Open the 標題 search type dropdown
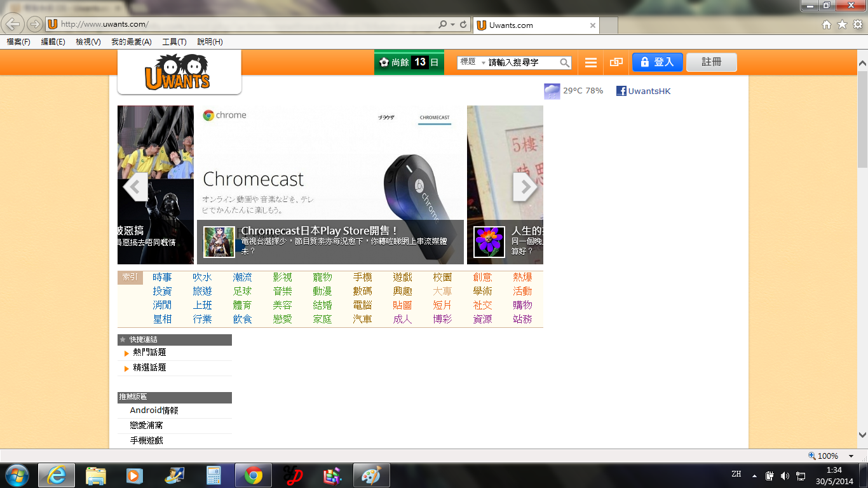The height and width of the screenshot is (488, 868). 473,62
